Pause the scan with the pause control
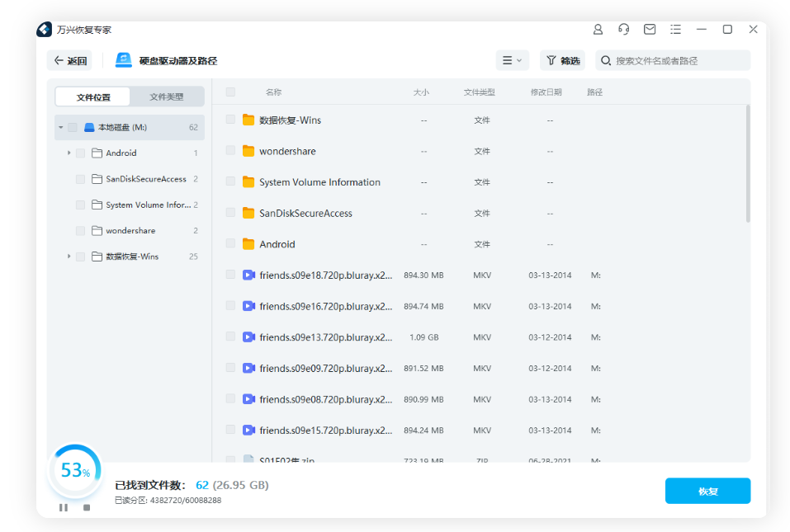Screen dimensions: 790x532 click(64, 507)
